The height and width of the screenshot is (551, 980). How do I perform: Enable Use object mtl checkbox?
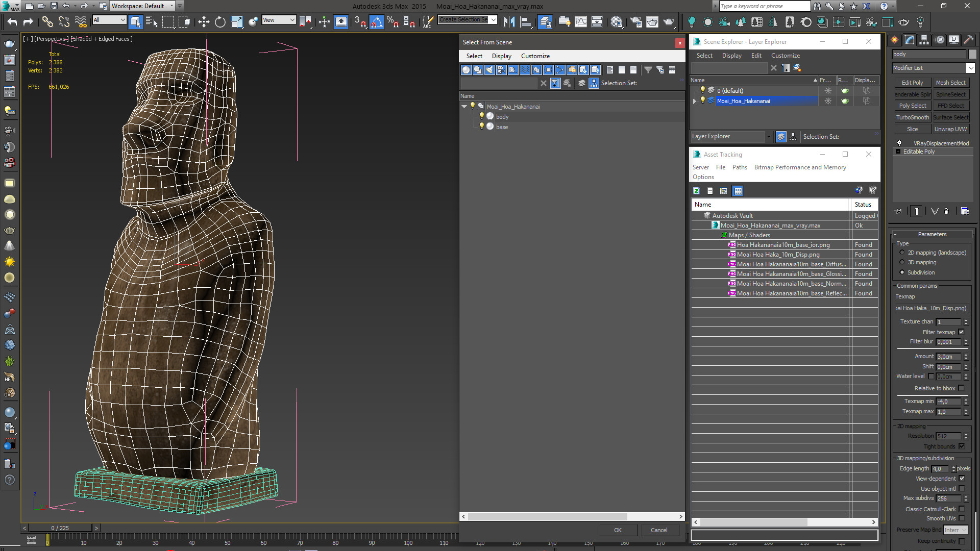962,489
